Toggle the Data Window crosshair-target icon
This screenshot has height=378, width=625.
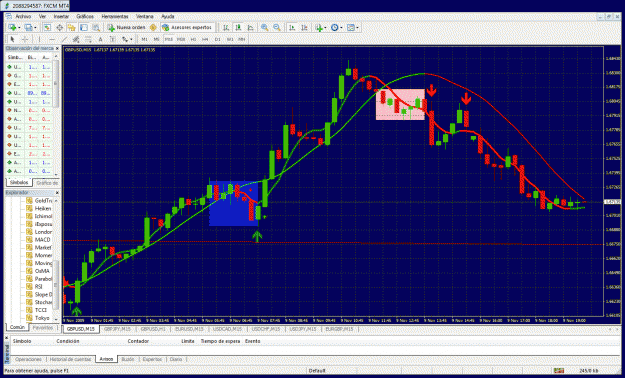click(x=59, y=28)
